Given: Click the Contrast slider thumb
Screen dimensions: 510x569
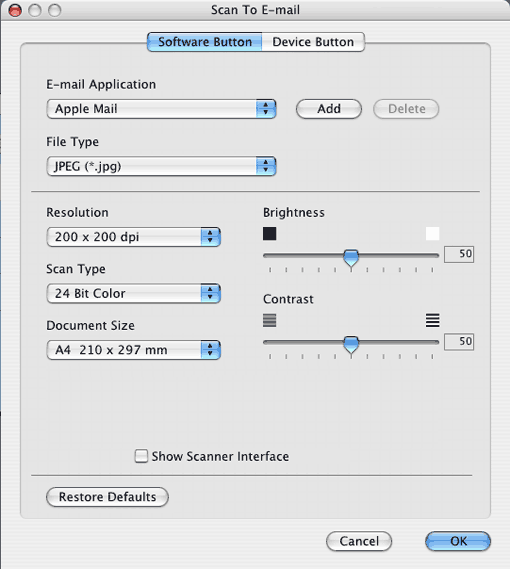Looking at the screenshot, I should pos(351,344).
